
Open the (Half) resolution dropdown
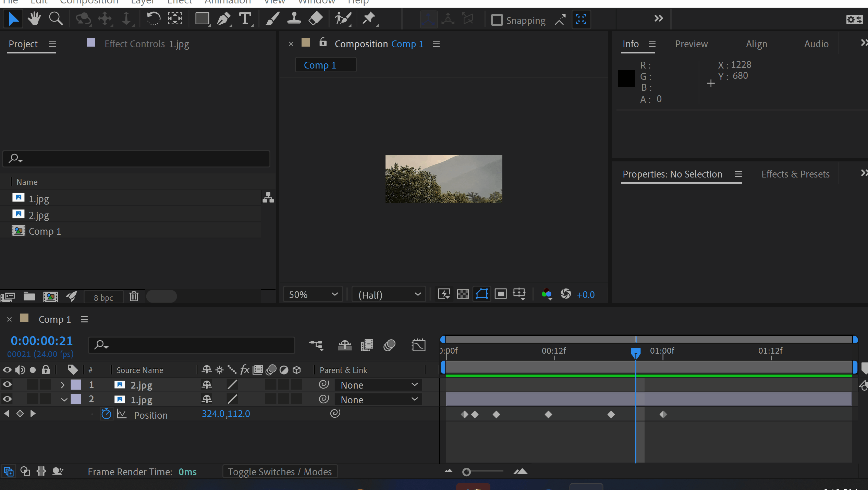(389, 295)
